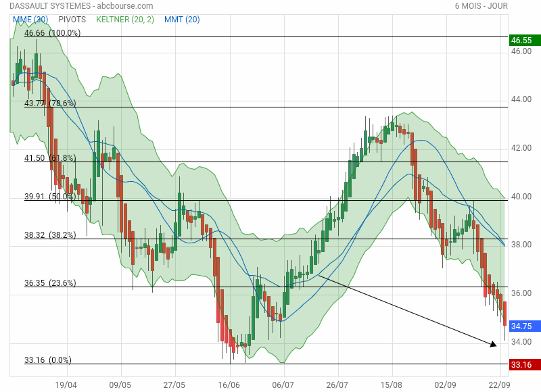Click the 38.32 (38.2%) Fibonacci label
541x392 pixels.
tap(50, 235)
